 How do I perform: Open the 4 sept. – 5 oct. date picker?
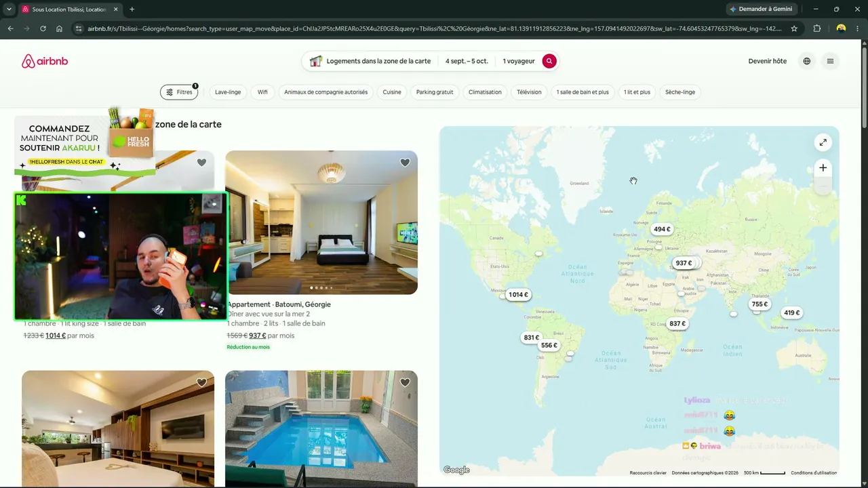tap(467, 61)
